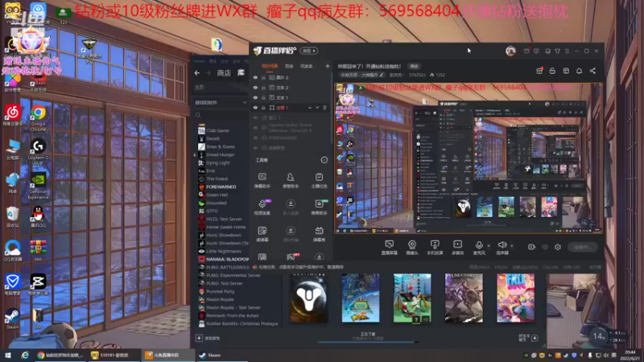This screenshot has height=362, width=644.
Task: Toggle the lock on 文本 2 source
Action: (263, 88)
